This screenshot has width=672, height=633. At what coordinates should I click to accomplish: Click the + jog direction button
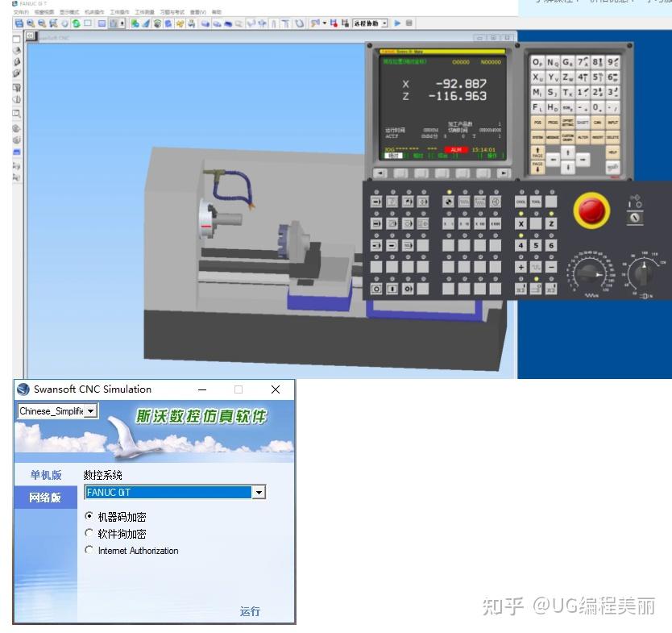coord(521,267)
